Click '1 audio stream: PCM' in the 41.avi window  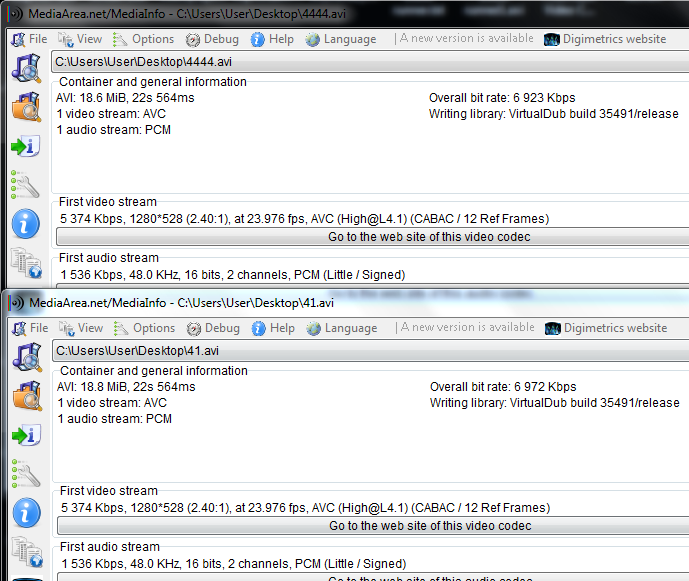[x=114, y=418]
